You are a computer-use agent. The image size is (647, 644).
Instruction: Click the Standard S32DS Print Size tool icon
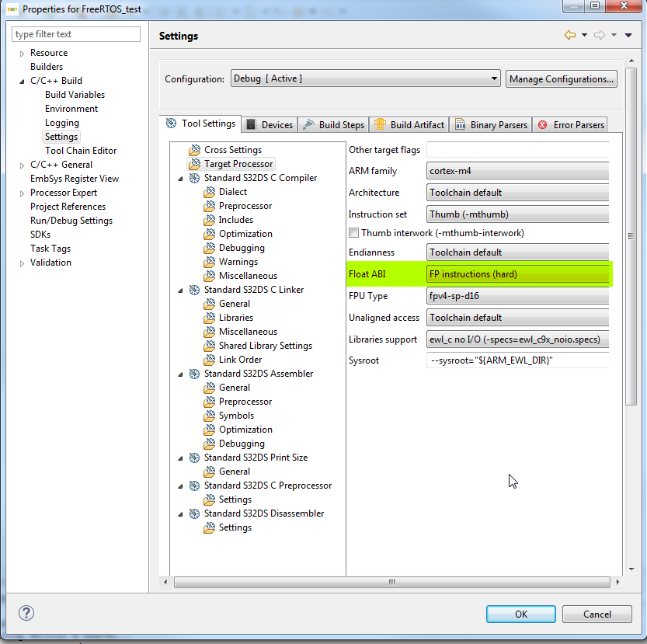194,458
